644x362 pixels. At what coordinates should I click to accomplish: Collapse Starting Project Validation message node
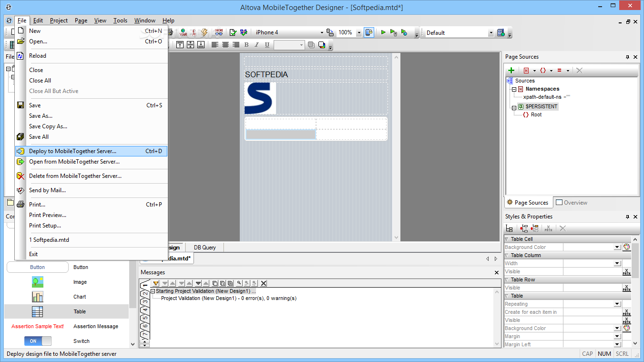[153, 291]
